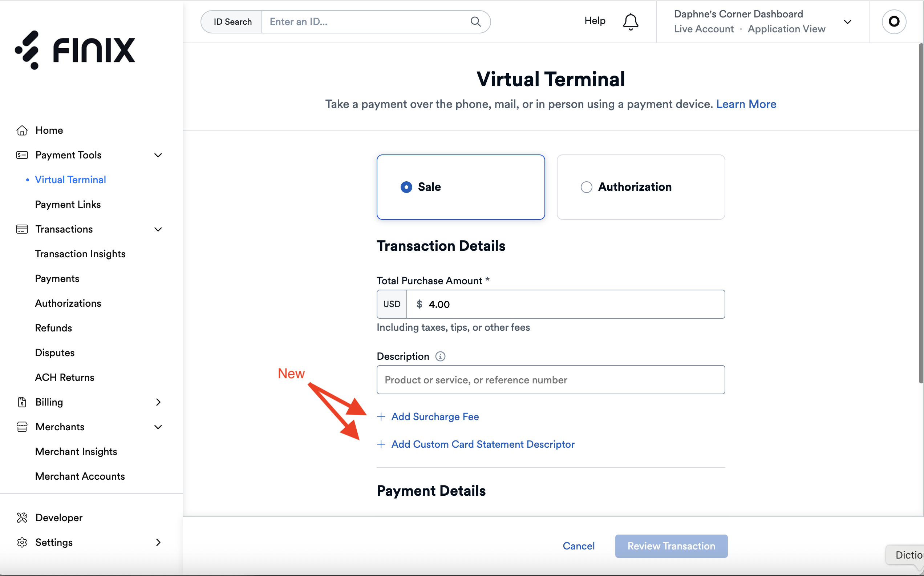The image size is (924, 576).
Task: Click Add Custom Card Statement Descriptor
Action: pos(483,444)
